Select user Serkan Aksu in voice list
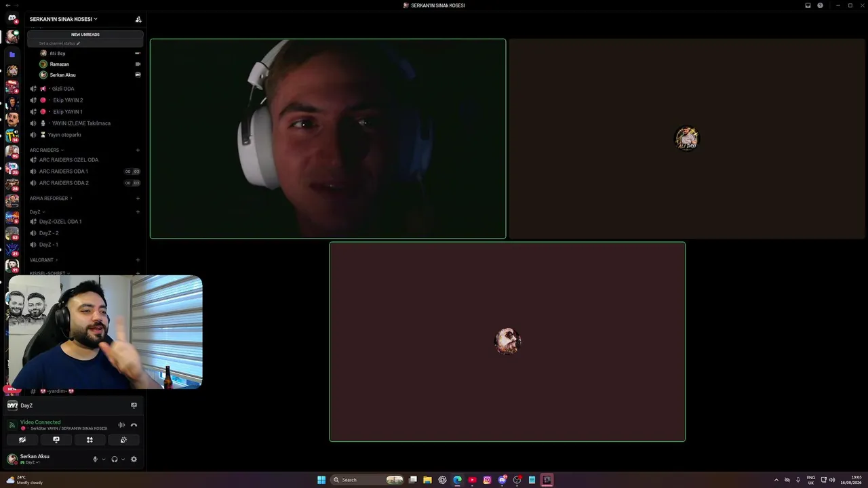The image size is (868, 488). click(x=62, y=75)
